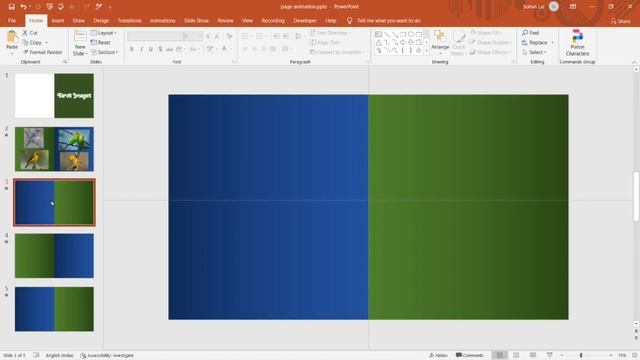Toggle Normal view button in status bar
Screen dimensions: 640x360
tap(499, 356)
